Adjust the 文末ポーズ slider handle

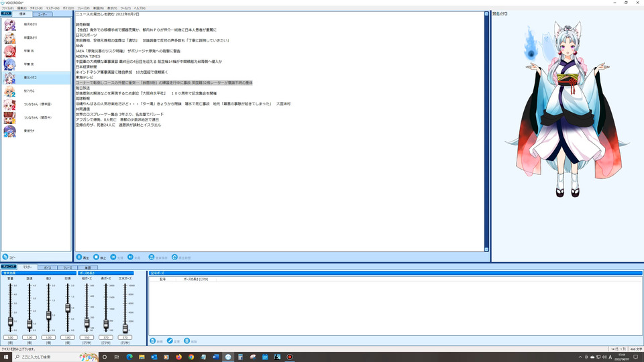click(125, 328)
